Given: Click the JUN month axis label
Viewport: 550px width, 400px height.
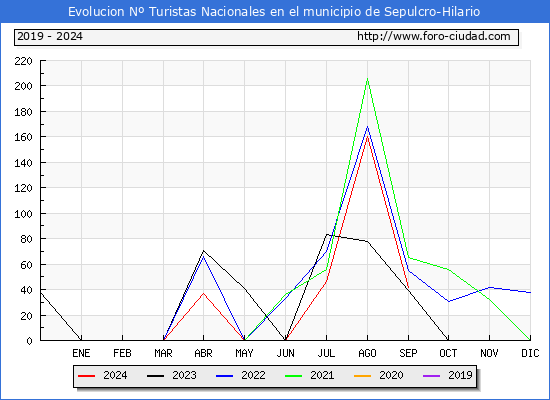Looking at the screenshot, I should click(286, 353).
